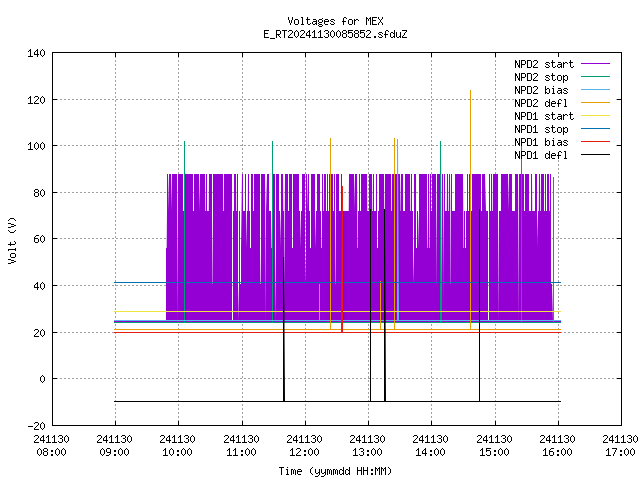This screenshot has width=640, height=480.
Task: Click the 140 y-axis tick label
Action: pos(36,53)
